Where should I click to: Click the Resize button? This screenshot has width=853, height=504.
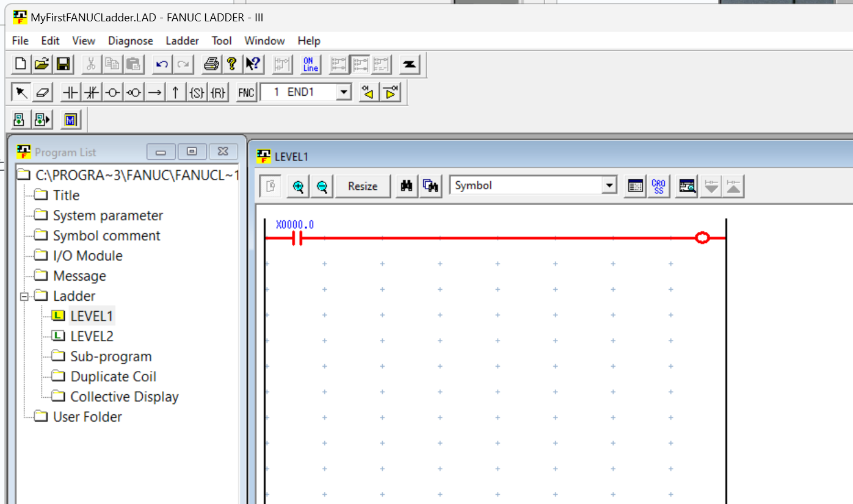coord(363,187)
